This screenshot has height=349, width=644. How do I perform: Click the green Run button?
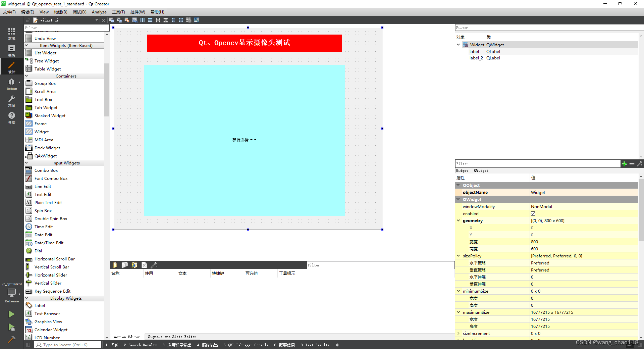[x=11, y=314]
